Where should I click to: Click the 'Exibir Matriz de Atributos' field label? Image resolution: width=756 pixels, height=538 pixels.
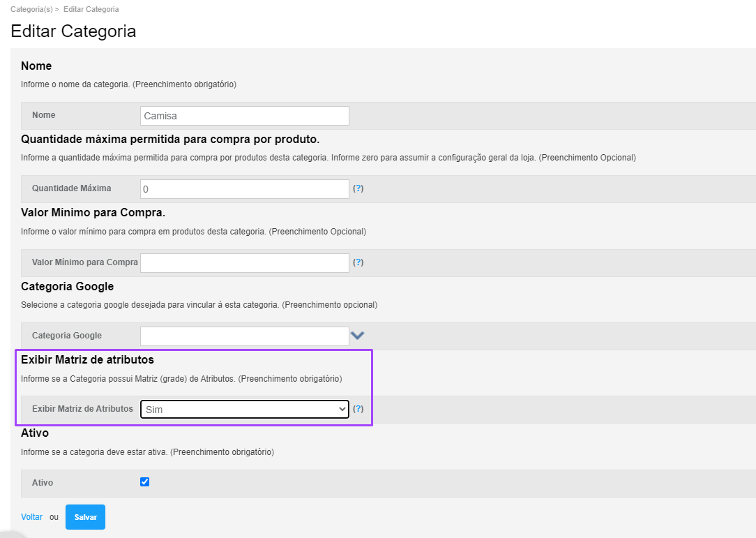(82, 409)
